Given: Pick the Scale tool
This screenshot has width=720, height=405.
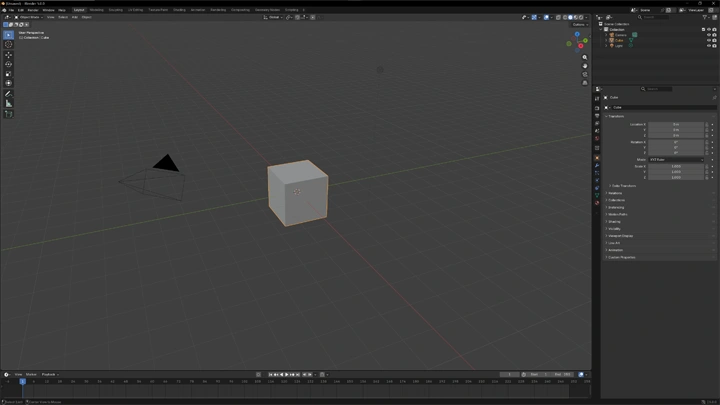Looking at the screenshot, I should click(9, 74).
